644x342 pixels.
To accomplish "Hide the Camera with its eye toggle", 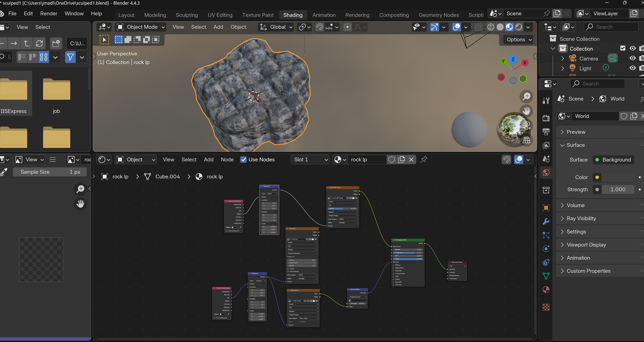I will coord(633,58).
